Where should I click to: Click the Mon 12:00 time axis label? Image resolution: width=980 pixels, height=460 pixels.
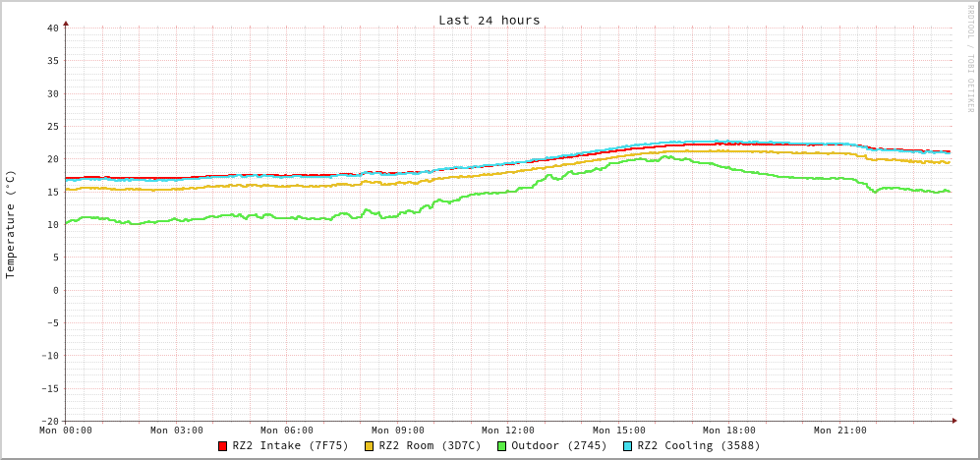coord(508,431)
